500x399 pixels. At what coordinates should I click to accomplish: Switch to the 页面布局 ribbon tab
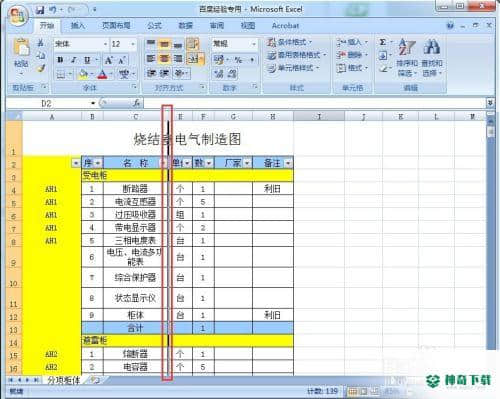pyautogui.click(x=116, y=25)
